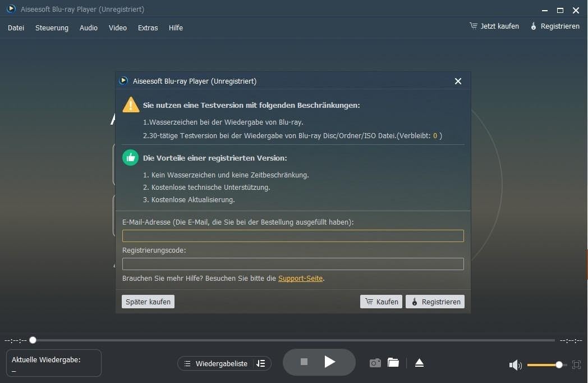Click the Aktuelle Wiedergabe info box

click(x=54, y=363)
